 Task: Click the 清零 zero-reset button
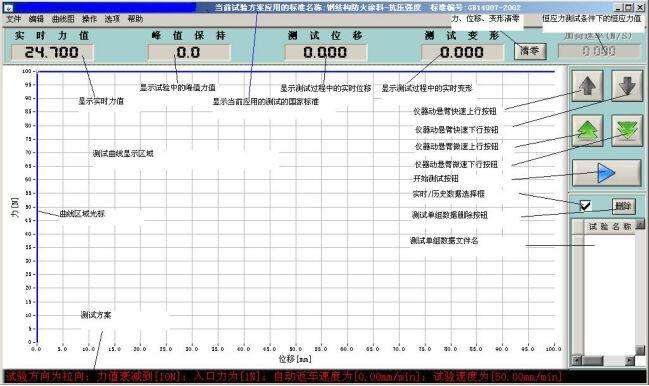[x=530, y=51]
